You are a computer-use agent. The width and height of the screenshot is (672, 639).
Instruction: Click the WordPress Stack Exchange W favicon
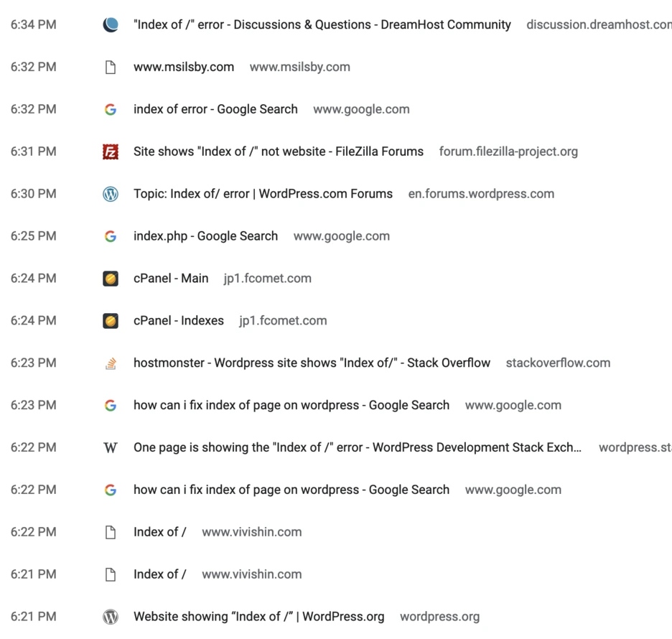111,448
